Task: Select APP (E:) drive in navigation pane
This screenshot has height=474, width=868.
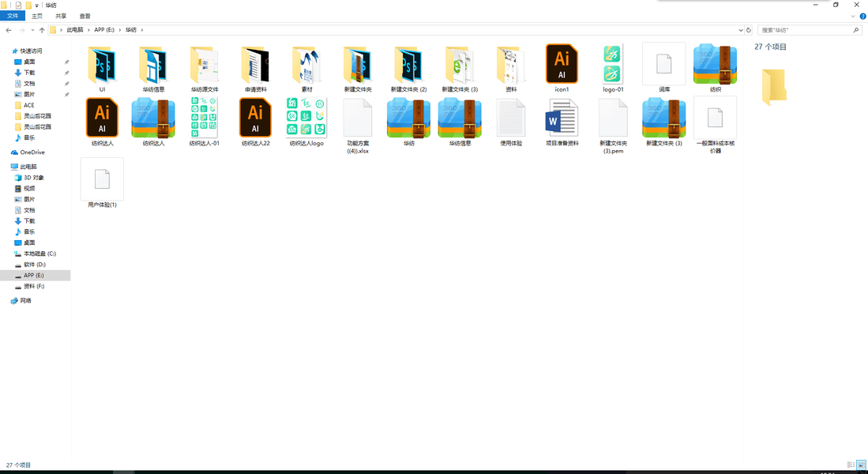Action: coord(35,275)
